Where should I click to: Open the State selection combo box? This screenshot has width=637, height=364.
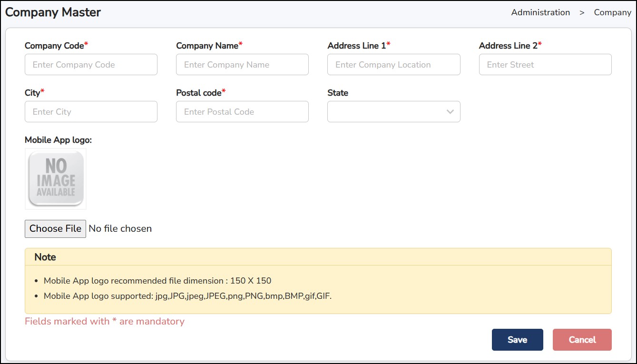[x=388, y=112]
